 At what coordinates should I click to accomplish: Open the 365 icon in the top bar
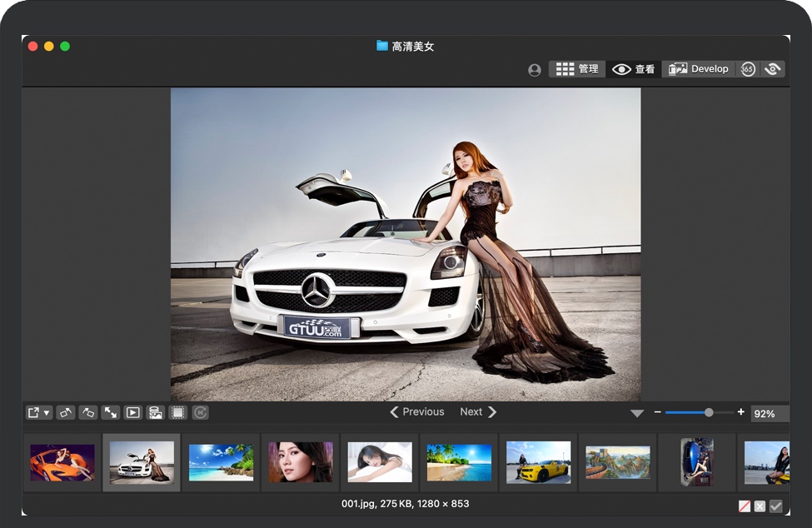(x=748, y=69)
